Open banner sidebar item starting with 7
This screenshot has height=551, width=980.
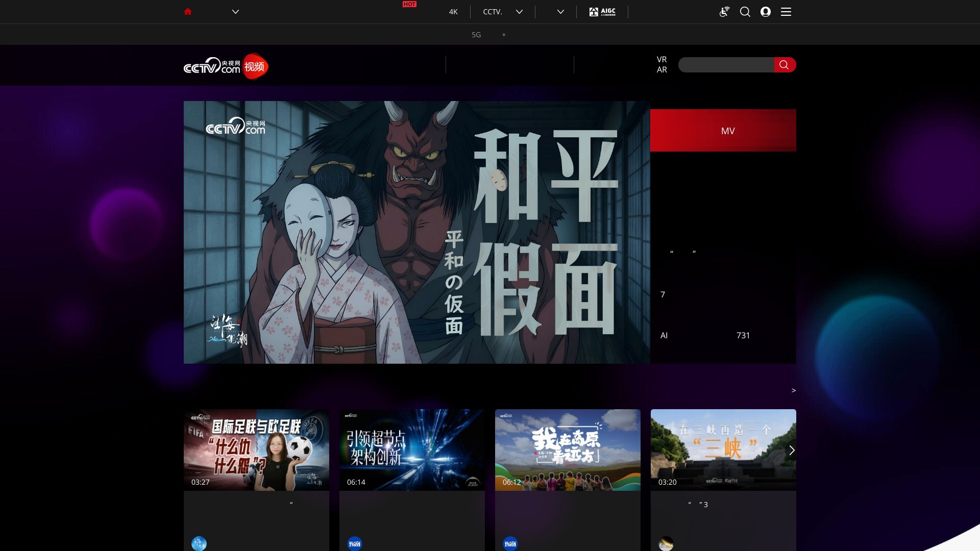pos(723,294)
